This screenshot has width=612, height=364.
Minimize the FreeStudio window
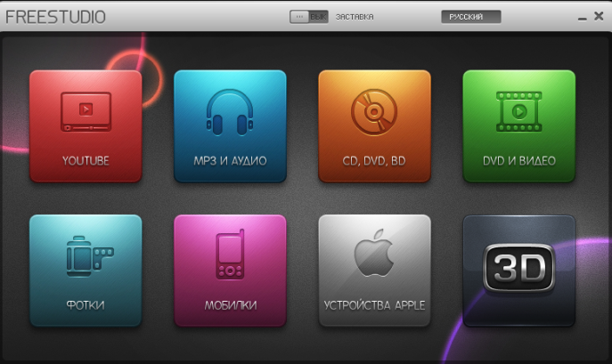(x=583, y=19)
